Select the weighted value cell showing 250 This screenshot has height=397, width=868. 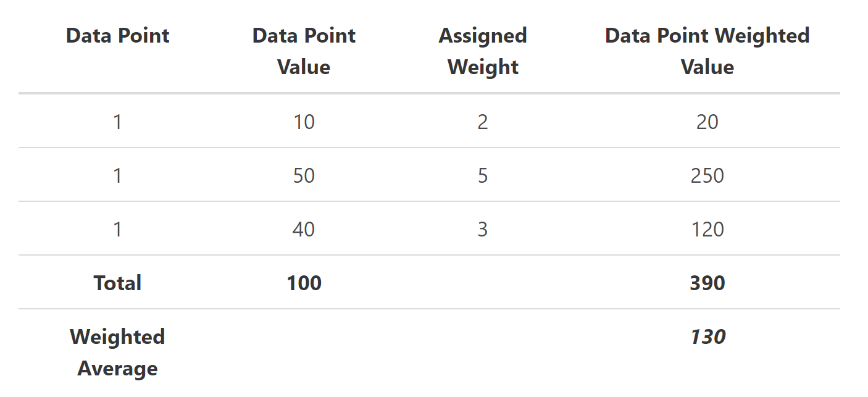point(707,176)
